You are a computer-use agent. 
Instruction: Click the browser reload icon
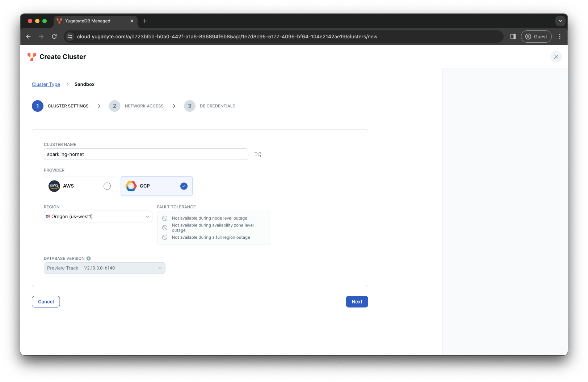pos(54,37)
